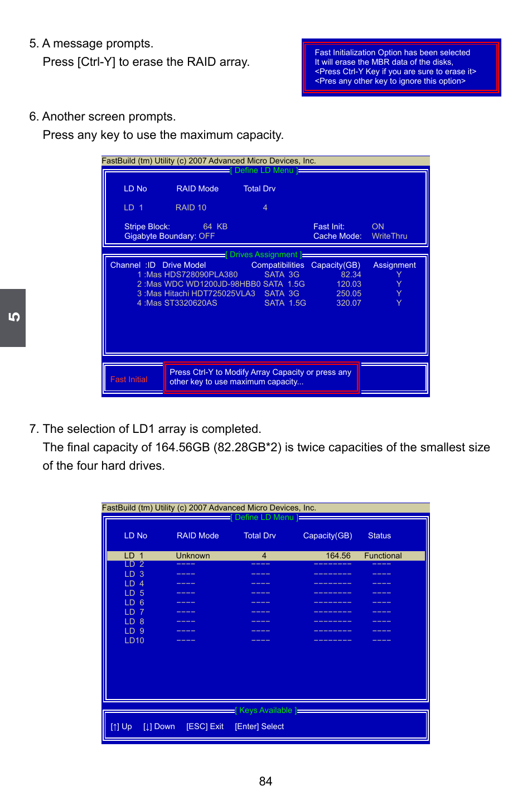Click the 320.07 capacity value
The height and width of the screenshot is (810, 532).
[x=349, y=303]
